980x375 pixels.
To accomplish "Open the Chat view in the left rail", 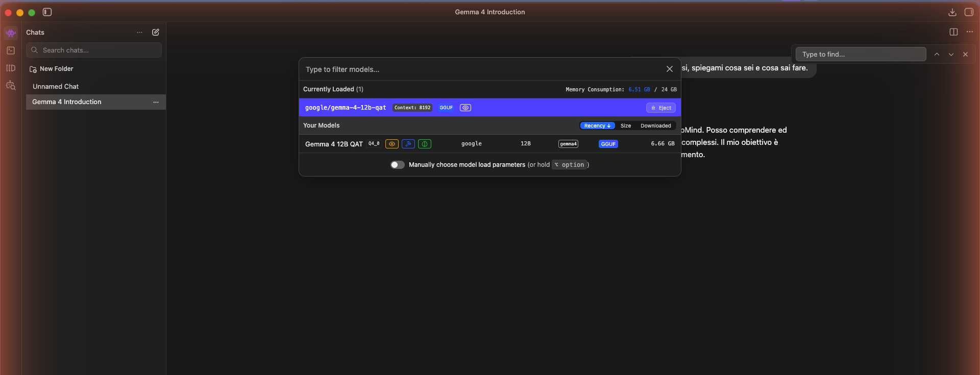I will point(11,33).
